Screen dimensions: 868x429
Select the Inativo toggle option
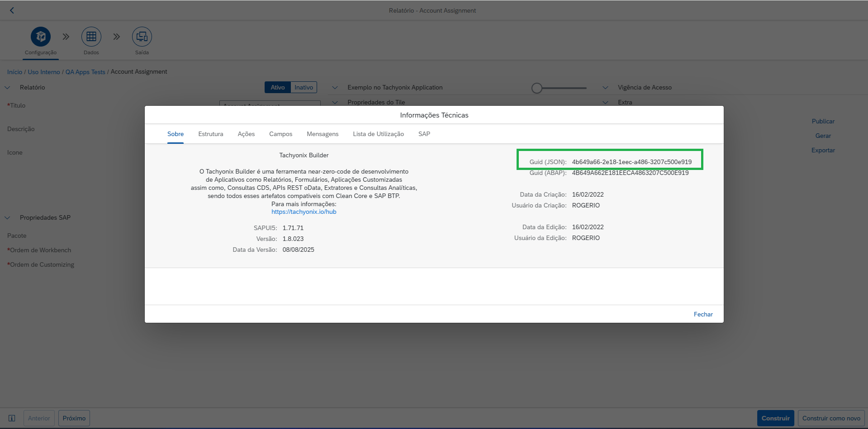click(304, 87)
